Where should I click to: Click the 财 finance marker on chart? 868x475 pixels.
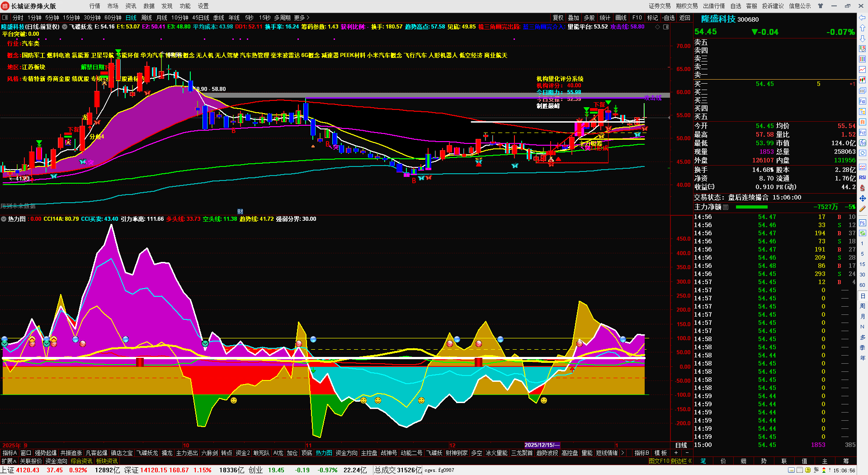coord(240,211)
